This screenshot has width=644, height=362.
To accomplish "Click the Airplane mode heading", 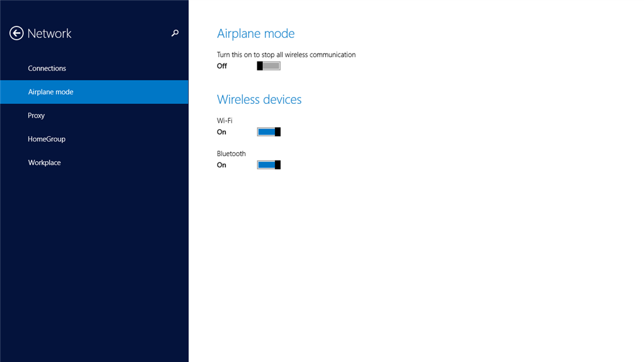I will (255, 33).
